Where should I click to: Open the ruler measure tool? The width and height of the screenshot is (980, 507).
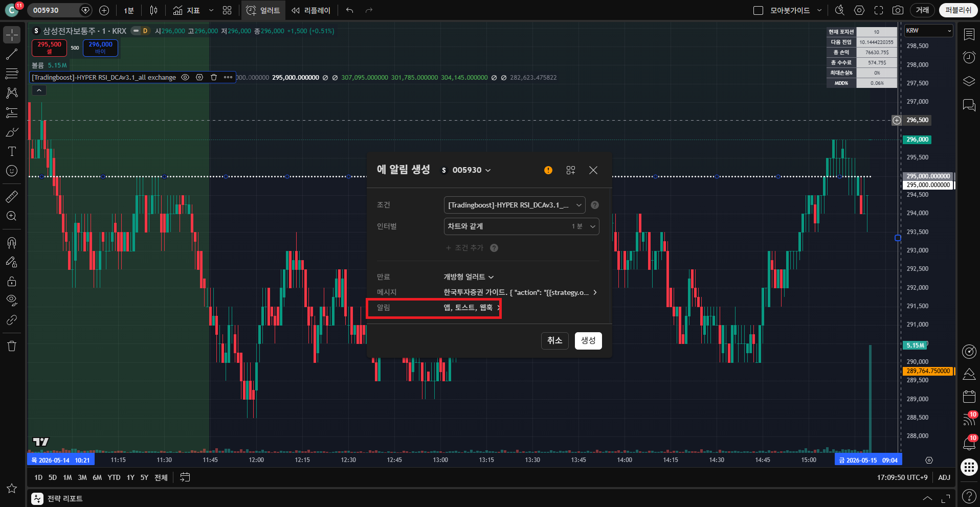tap(12, 196)
